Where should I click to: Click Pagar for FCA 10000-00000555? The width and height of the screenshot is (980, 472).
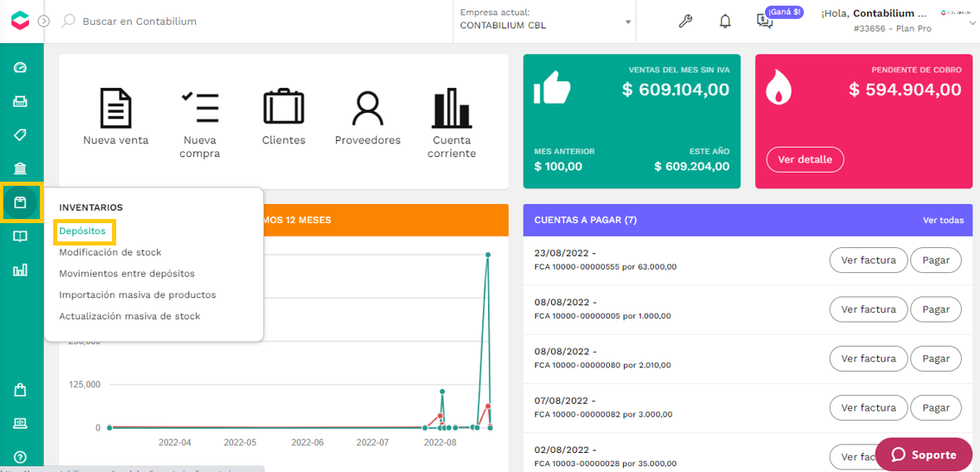[936, 260]
